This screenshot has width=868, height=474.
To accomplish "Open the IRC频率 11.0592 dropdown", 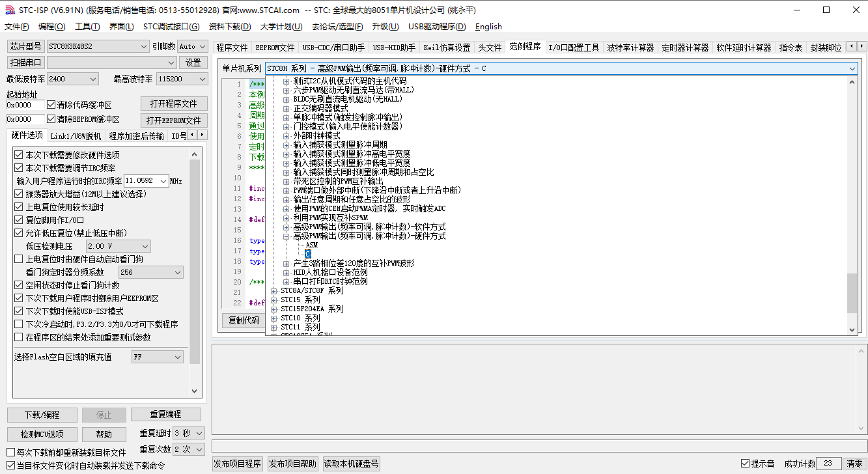I will (x=146, y=180).
